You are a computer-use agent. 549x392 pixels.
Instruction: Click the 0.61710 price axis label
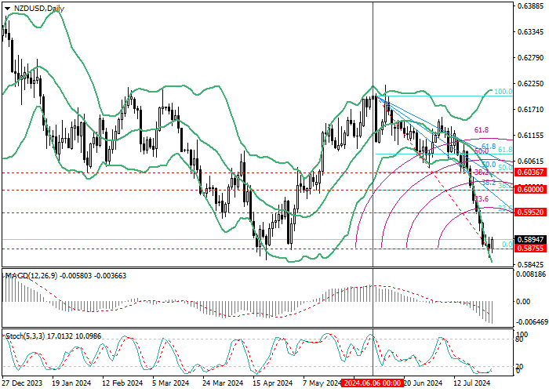click(530, 110)
